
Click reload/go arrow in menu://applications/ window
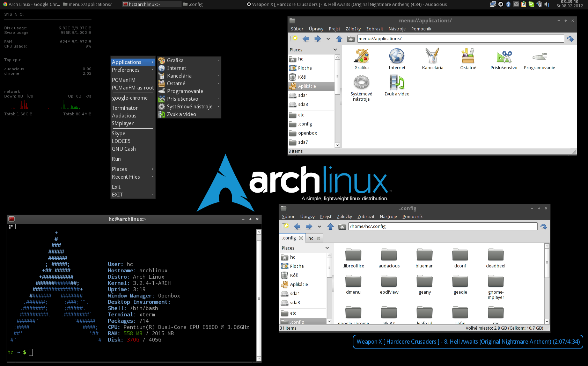point(571,39)
